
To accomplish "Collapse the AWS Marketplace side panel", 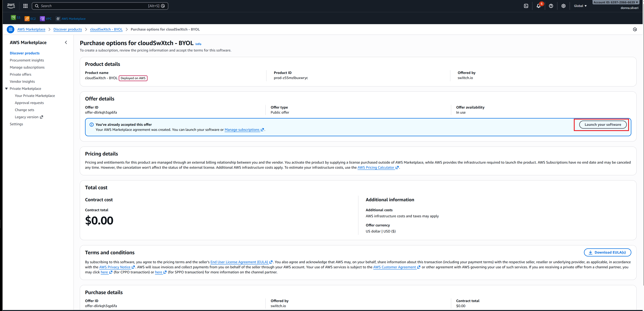I will tap(66, 43).
